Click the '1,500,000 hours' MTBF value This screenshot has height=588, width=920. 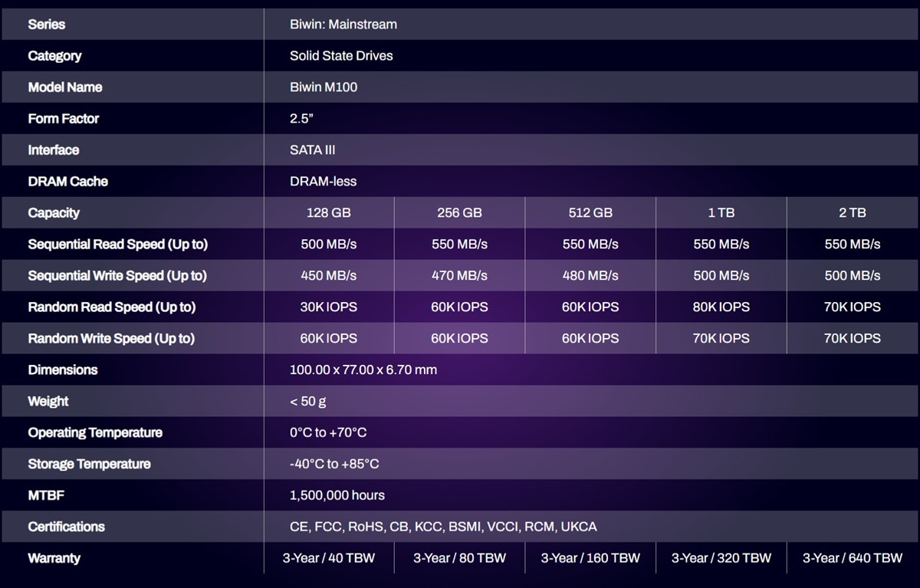337,496
